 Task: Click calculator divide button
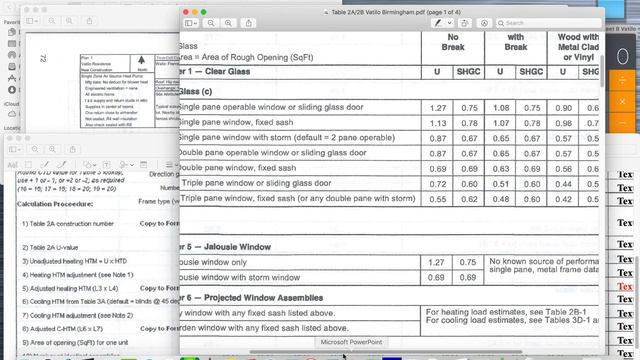click(622, 81)
